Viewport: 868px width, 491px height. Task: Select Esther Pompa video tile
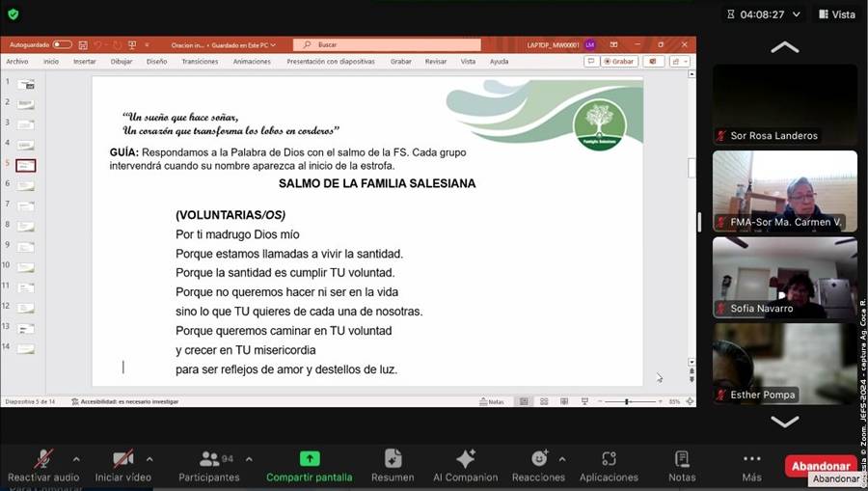pos(785,364)
